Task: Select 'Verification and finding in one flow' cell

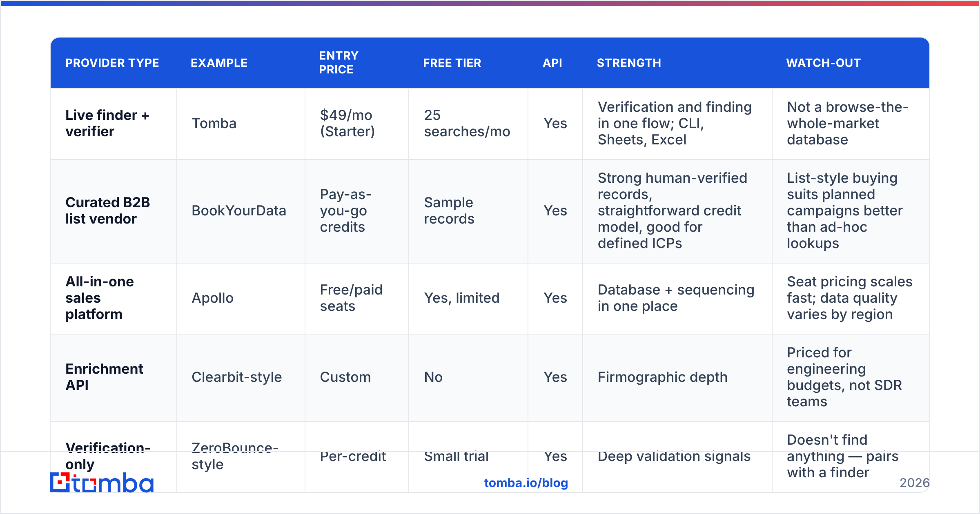Action: [x=677, y=124]
